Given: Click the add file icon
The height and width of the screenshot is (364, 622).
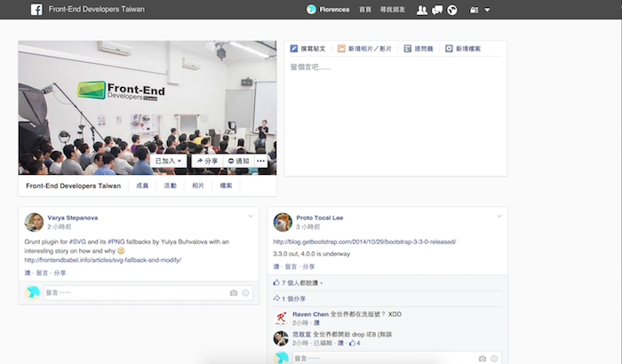Looking at the screenshot, I should [x=449, y=48].
